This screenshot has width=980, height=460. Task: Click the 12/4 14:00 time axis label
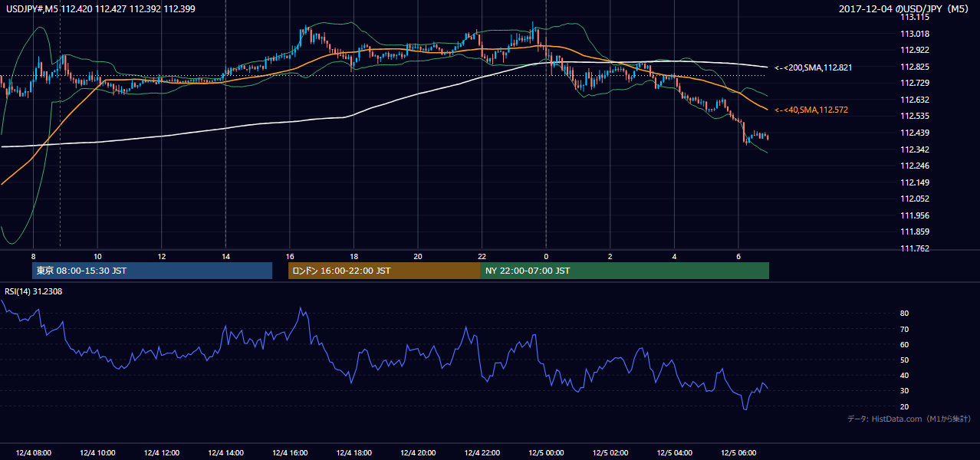click(225, 453)
